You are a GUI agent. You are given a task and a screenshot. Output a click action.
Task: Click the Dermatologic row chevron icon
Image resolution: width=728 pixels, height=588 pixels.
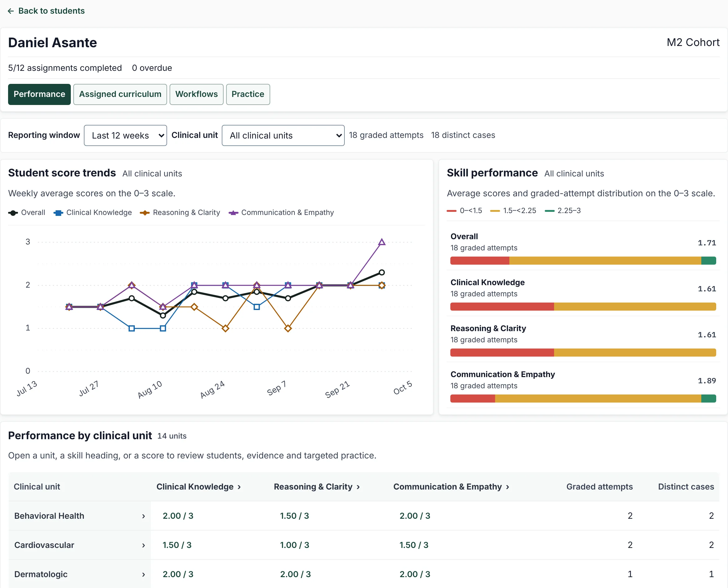(x=143, y=574)
